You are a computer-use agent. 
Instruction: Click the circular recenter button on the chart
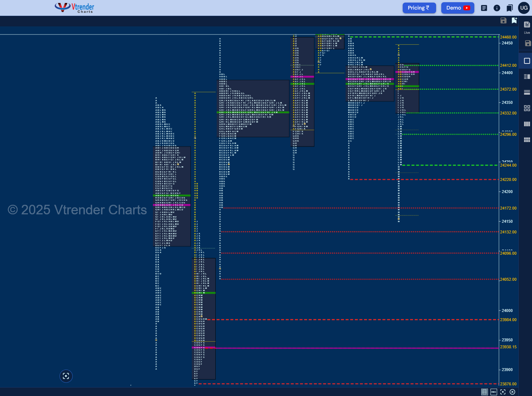point(66,376)
